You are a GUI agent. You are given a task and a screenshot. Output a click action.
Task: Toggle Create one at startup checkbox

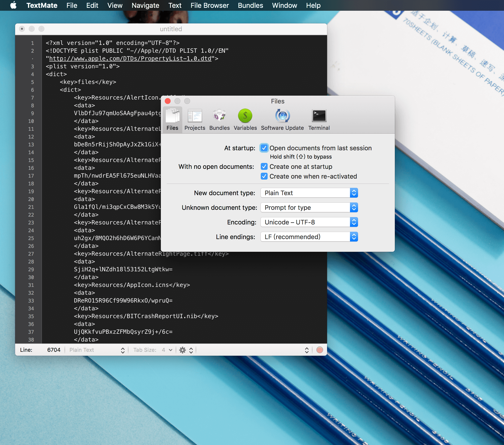264,166
